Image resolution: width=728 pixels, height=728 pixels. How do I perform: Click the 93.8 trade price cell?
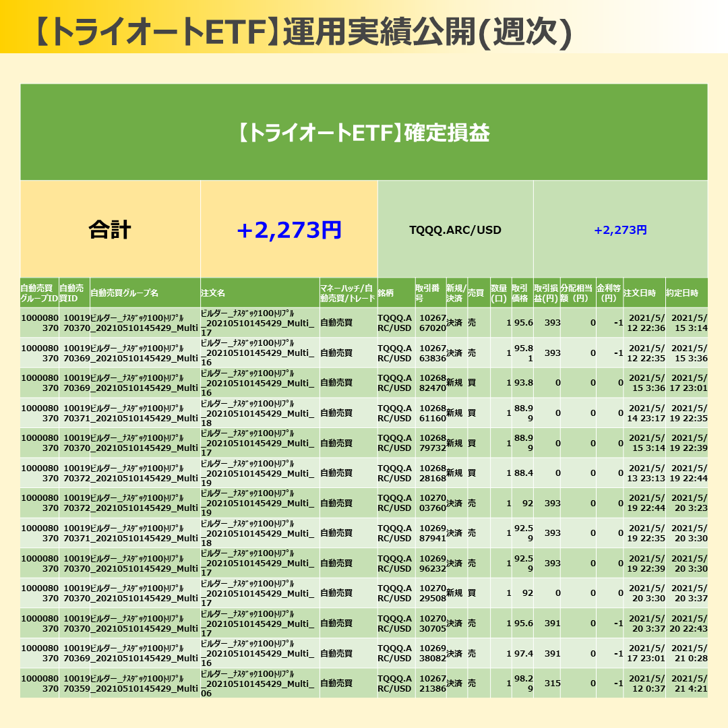(x=523, y=383)
